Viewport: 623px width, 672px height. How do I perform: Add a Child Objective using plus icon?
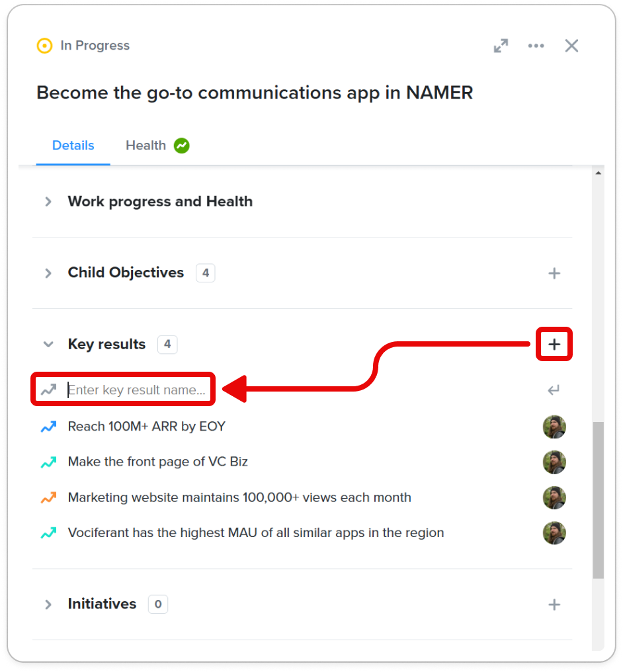[x=554, y=273]
